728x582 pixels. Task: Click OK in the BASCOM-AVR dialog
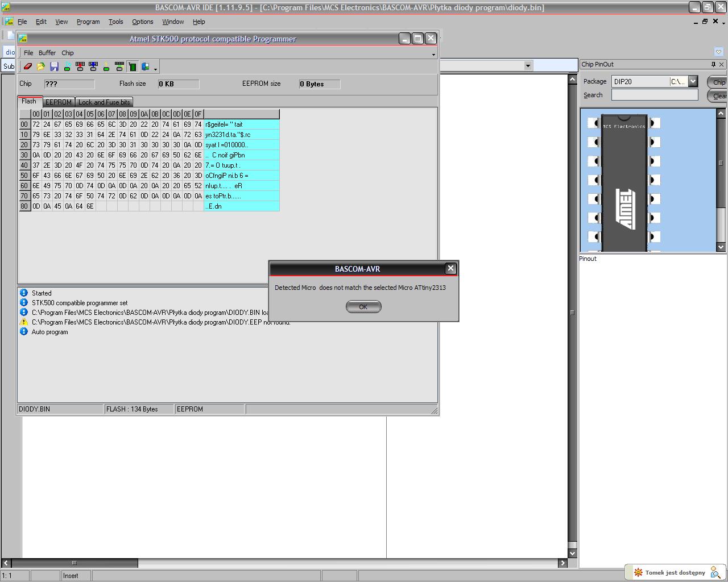pos(363,307)
